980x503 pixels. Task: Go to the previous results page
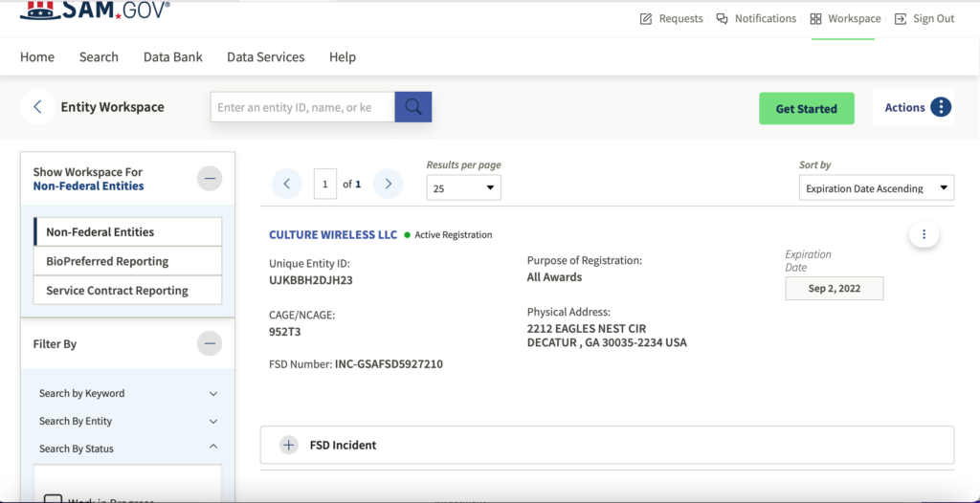coord(287,184)
